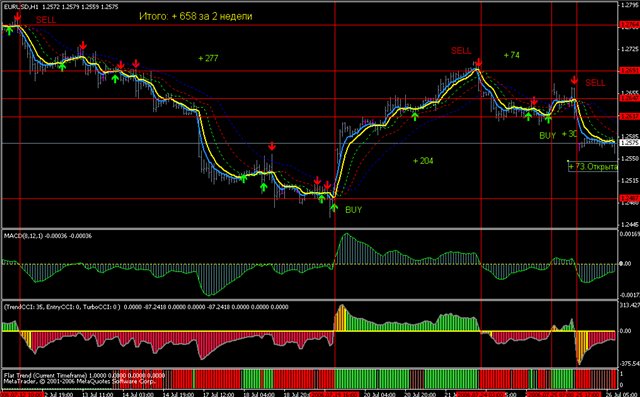The height and width of the screenshot is (397, 640).
Task: Click the red down arrow under the middle SELL label
Action: (478, 63)
